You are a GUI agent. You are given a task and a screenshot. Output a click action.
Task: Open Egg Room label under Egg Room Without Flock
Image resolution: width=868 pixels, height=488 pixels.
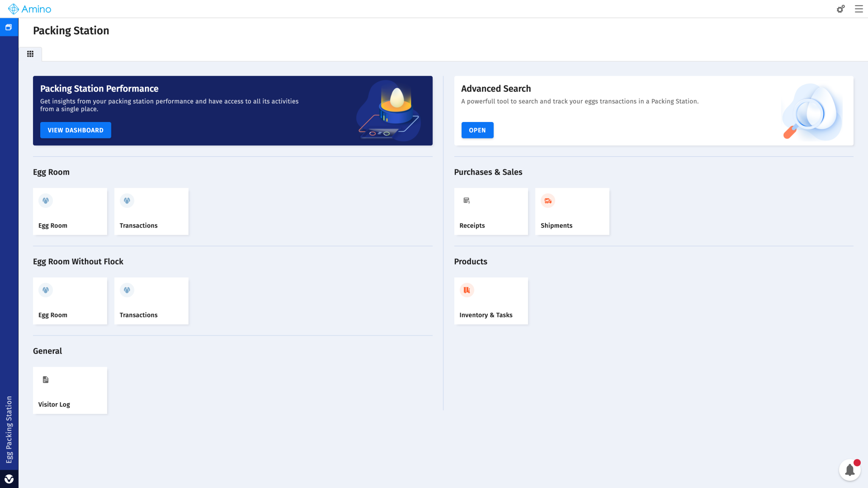tap(53, 315)
